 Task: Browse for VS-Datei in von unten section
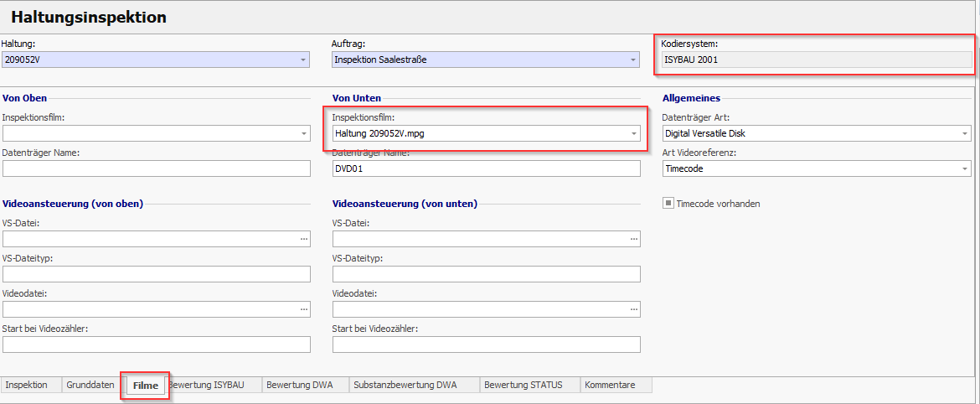633,239
